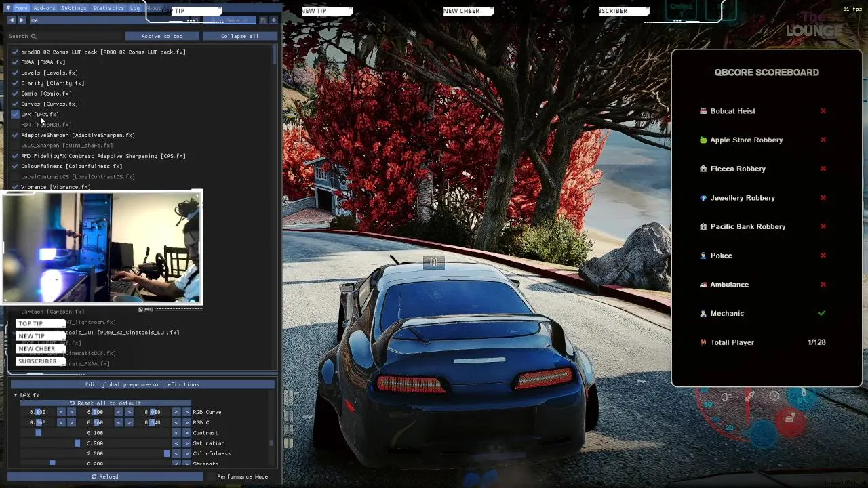Image resolution: width=868 pixels, height=488 pixels.
Task: Toggle the DPX effect checkbox
Action: click(x=15, y=115)
